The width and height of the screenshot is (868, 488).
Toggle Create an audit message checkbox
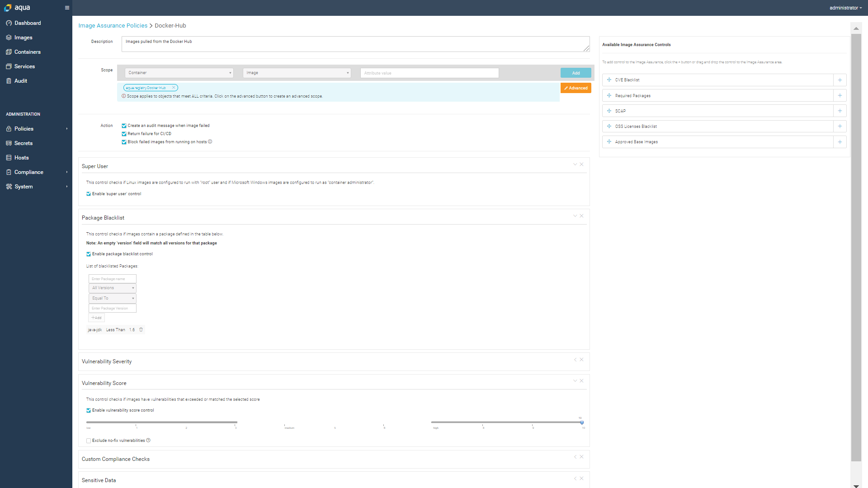tap(124, 126)
